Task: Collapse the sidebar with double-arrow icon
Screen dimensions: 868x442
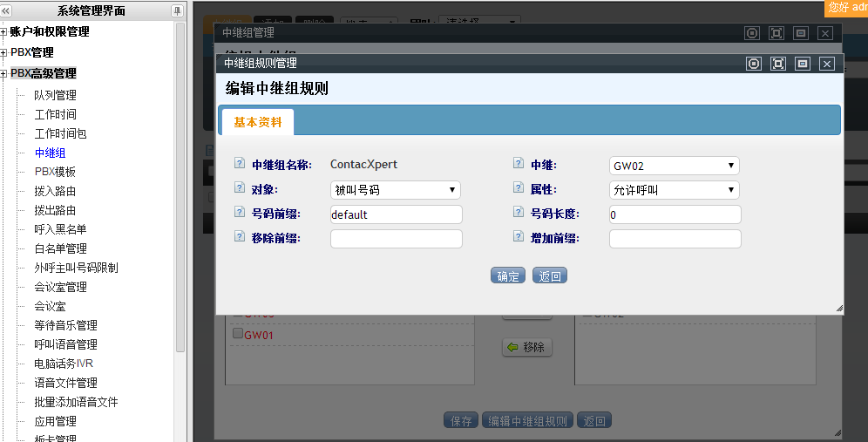Action: tap(6, 10)
